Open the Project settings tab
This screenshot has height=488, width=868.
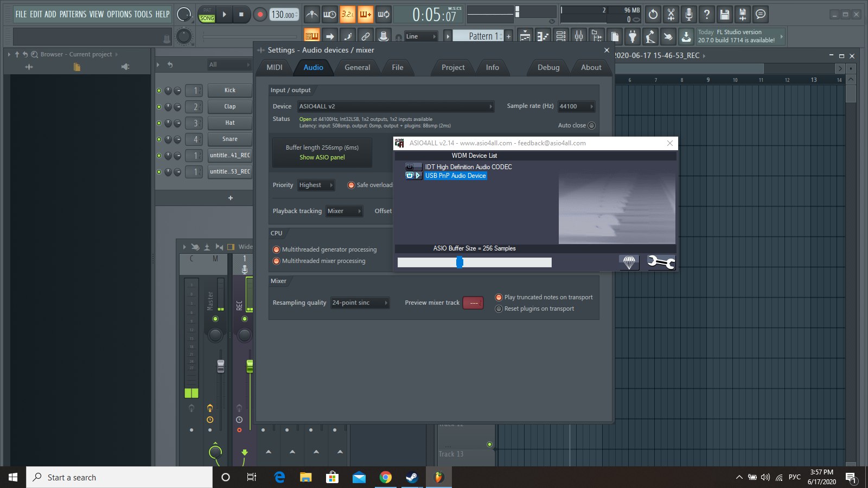[x=453, y=67]
